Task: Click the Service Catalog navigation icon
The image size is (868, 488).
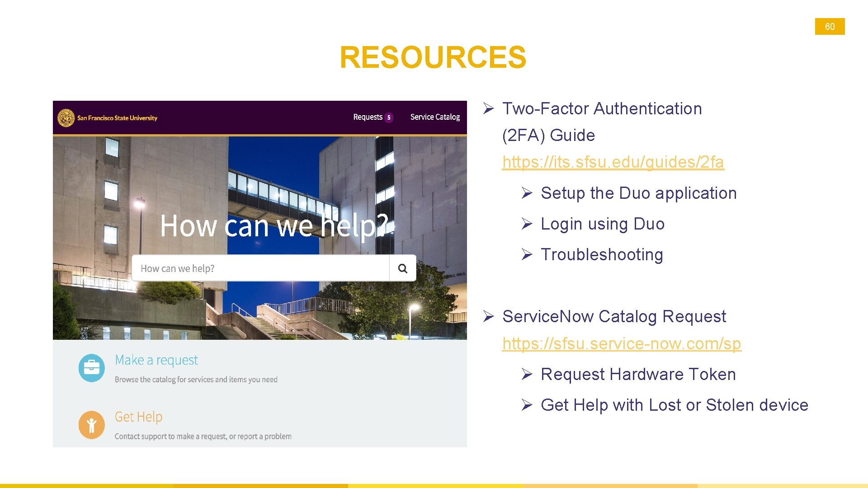Action: (x=436, y=117)
